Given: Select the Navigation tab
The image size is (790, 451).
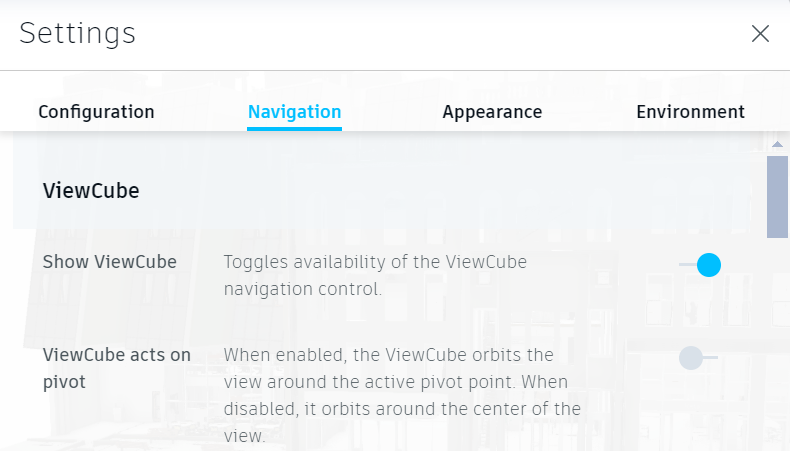Looking at the screenshot, I should 295,112.
